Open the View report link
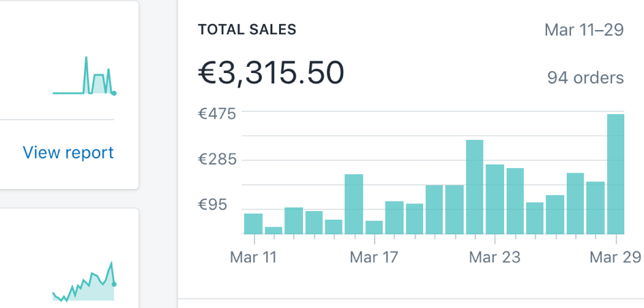Viewport: 644px width, 308px height. tap(68, 152)
